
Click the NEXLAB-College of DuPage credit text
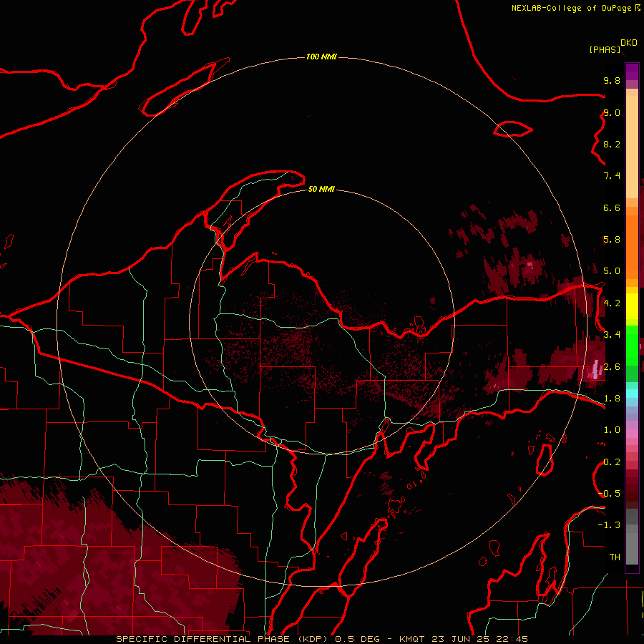tap(572, 8)
